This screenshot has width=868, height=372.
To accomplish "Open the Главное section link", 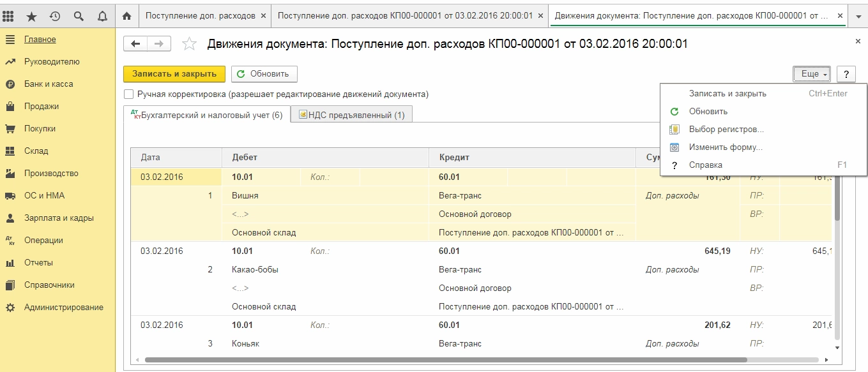I will 40,40.
